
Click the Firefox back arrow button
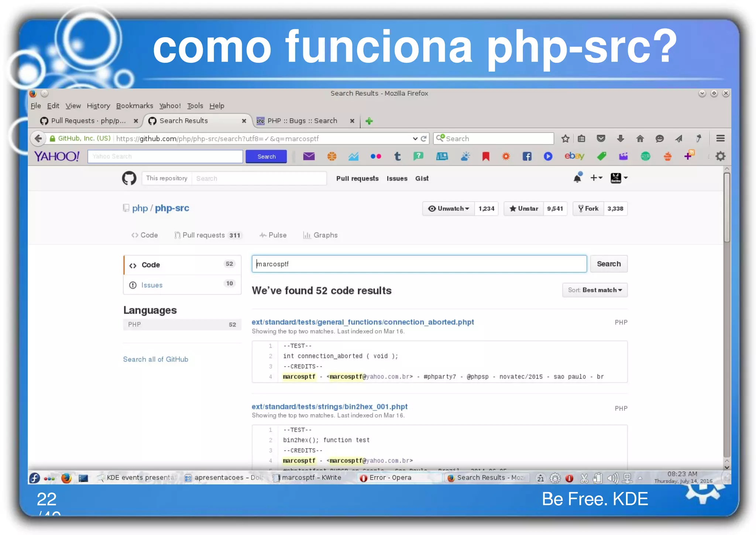(x=38, y=139)
